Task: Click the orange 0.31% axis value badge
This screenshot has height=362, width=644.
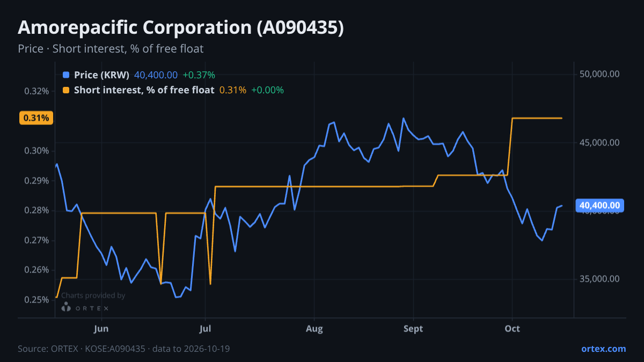Action: [x=36, y=118]
